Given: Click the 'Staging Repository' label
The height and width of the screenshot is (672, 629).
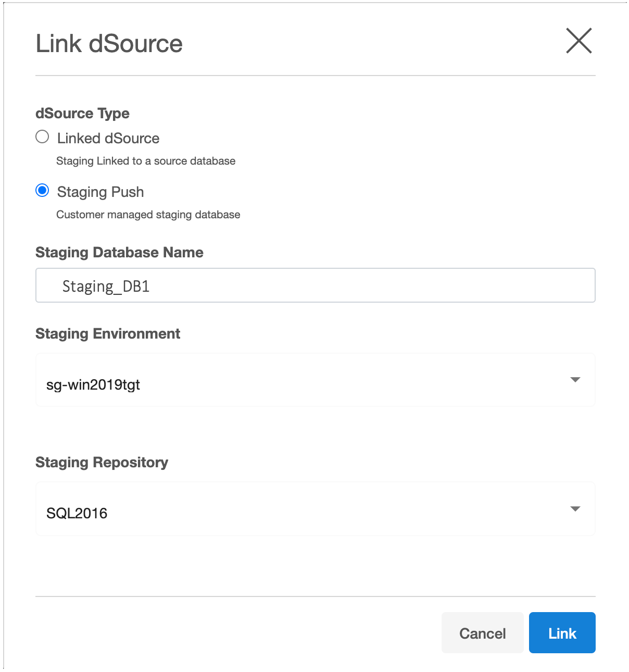Looking at the screenshot, I should pos(102,463).
